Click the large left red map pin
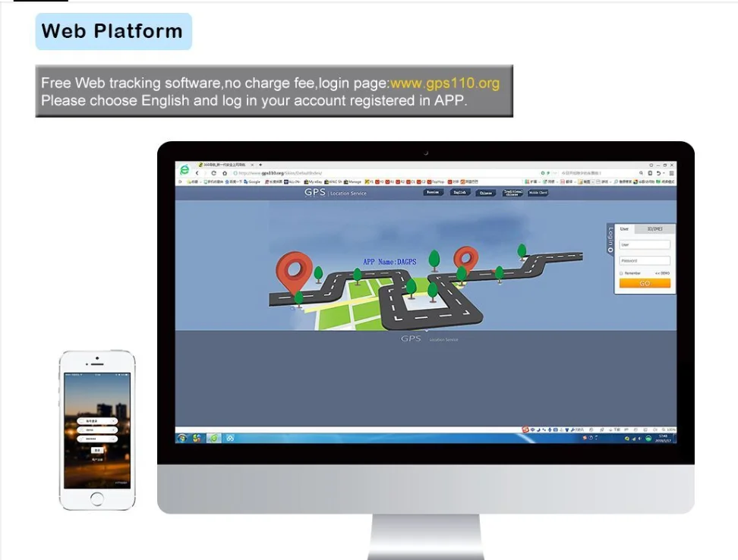Viewport: 738px width, 560px height. click(x=294, y=272)
